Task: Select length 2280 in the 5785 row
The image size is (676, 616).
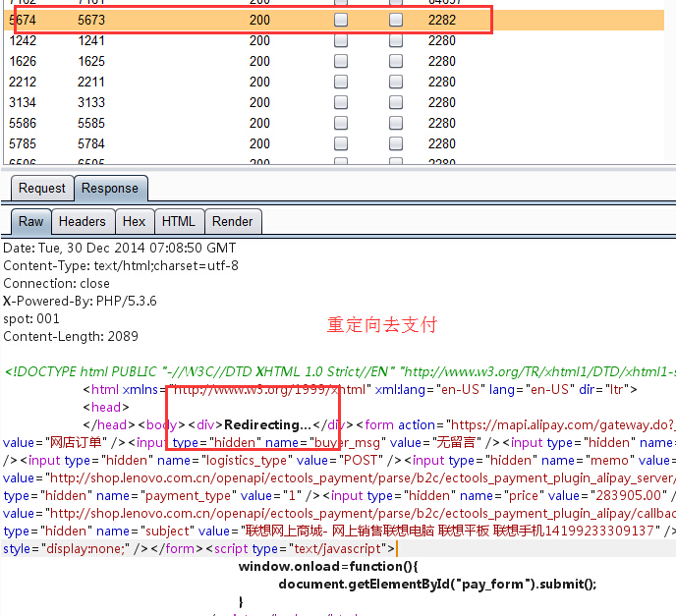Action: tap(442, 144)
